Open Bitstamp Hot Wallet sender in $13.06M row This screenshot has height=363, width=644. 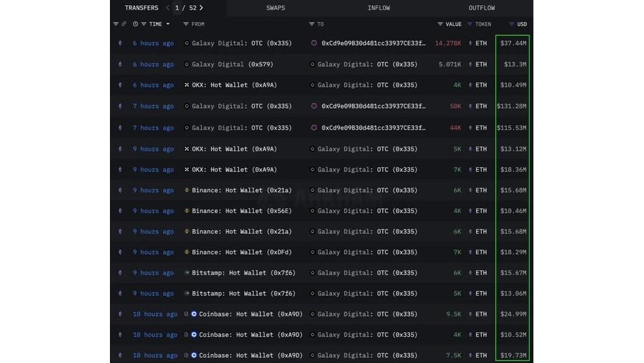coord(243,294)
